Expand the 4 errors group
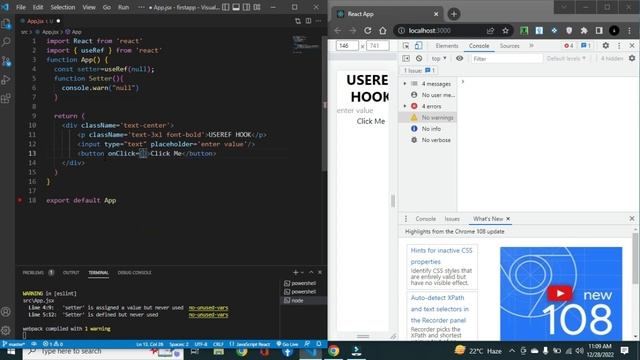Viewport: 640px width, 360px height. (405, 106)
